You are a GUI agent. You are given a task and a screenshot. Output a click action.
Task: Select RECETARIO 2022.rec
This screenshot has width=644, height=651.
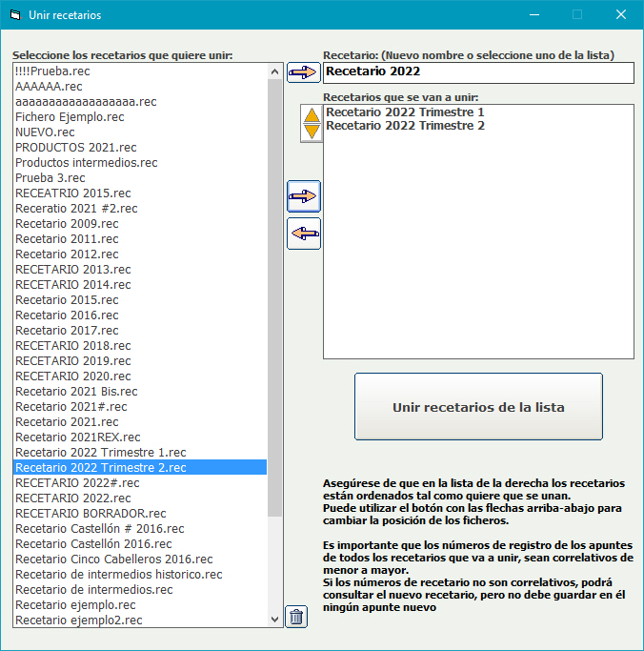click(x=140, y=498)
